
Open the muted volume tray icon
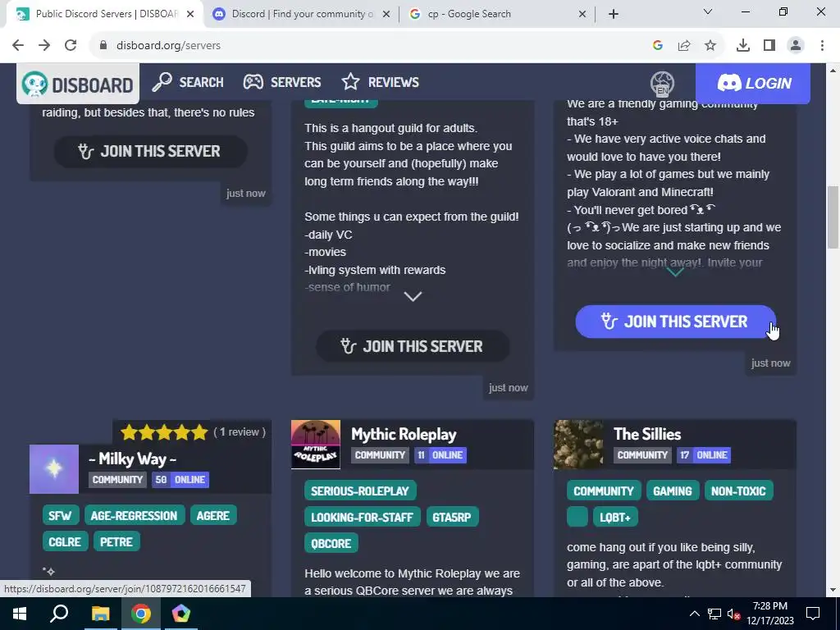(734, 614)
